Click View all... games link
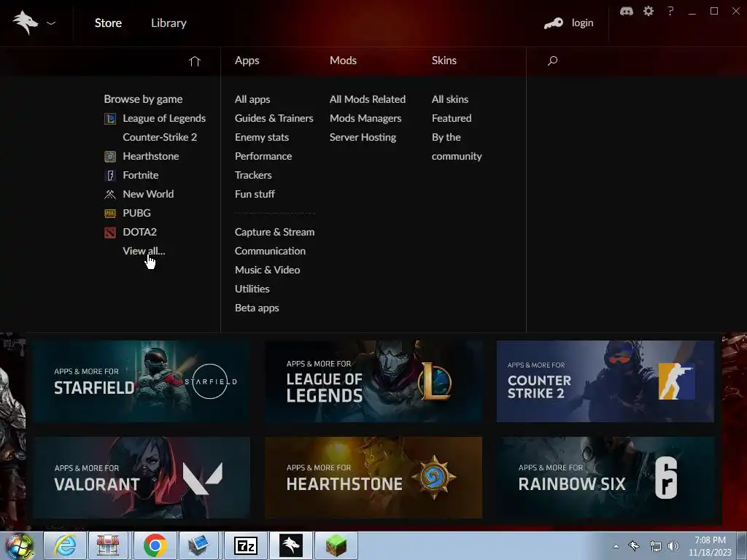Screen dimensions: 747x560 click(x=144, y=251)
